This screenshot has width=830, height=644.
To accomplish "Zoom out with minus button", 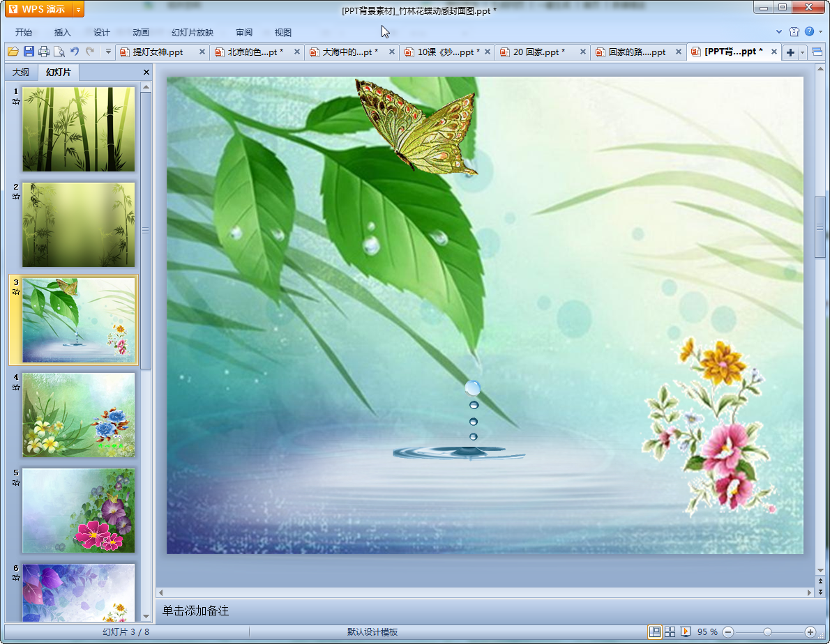I will coord(728,632).
